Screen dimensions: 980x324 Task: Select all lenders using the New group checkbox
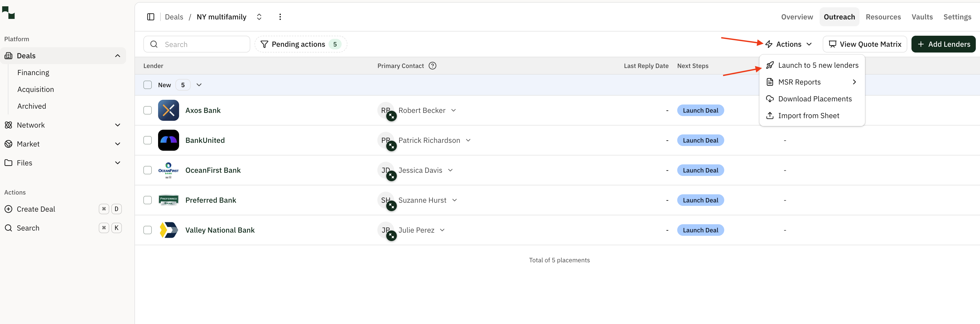[x=148, y=85]
